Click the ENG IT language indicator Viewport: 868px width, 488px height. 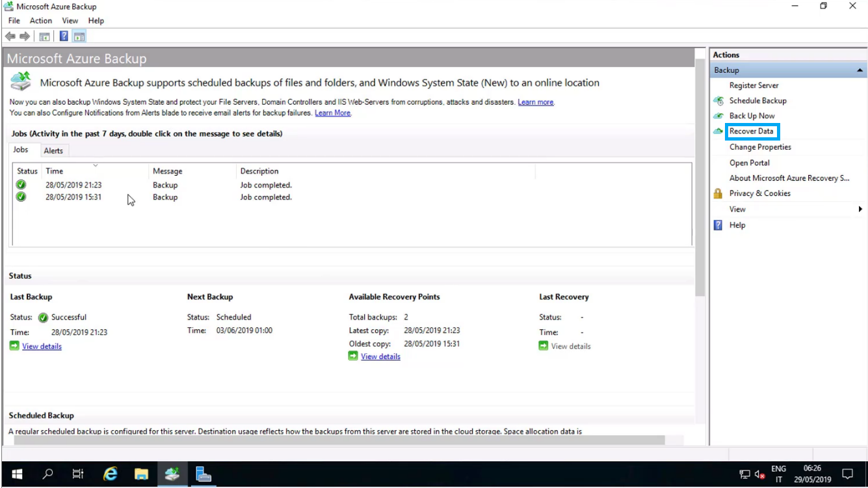coord(778,474)
